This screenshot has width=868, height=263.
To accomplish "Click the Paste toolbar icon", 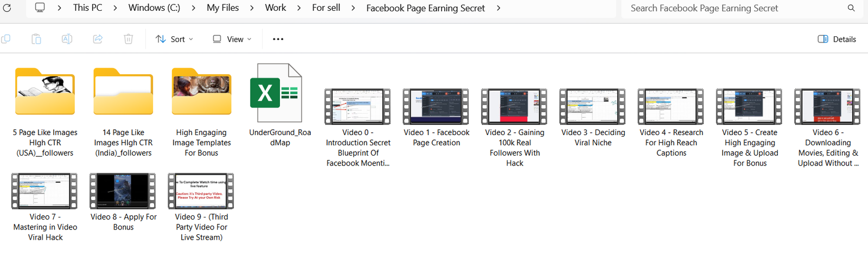I will (x=36, y=39).
